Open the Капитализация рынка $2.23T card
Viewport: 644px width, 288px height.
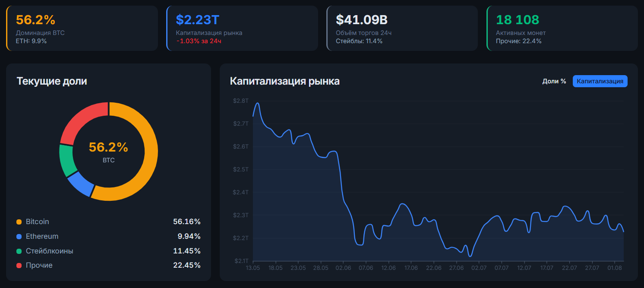(x=242, y=28)
